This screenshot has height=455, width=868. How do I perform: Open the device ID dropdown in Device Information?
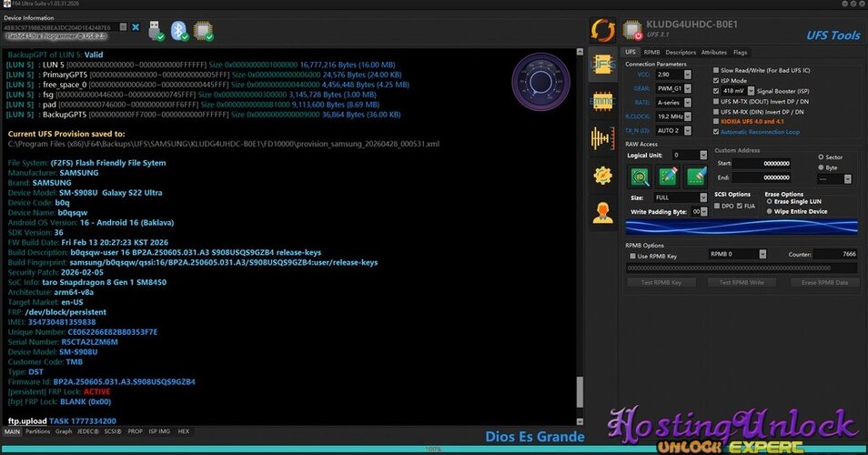point(124,27)
